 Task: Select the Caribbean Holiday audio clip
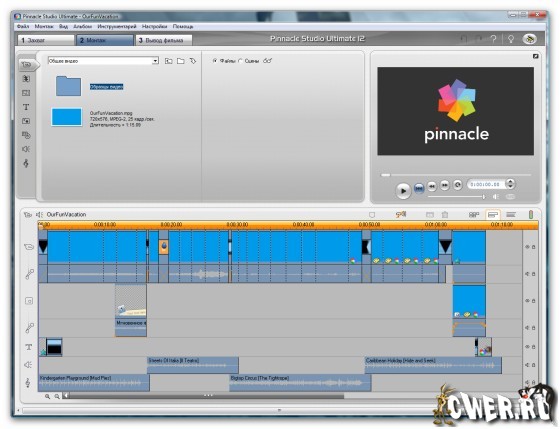click(x=433, y=365)
